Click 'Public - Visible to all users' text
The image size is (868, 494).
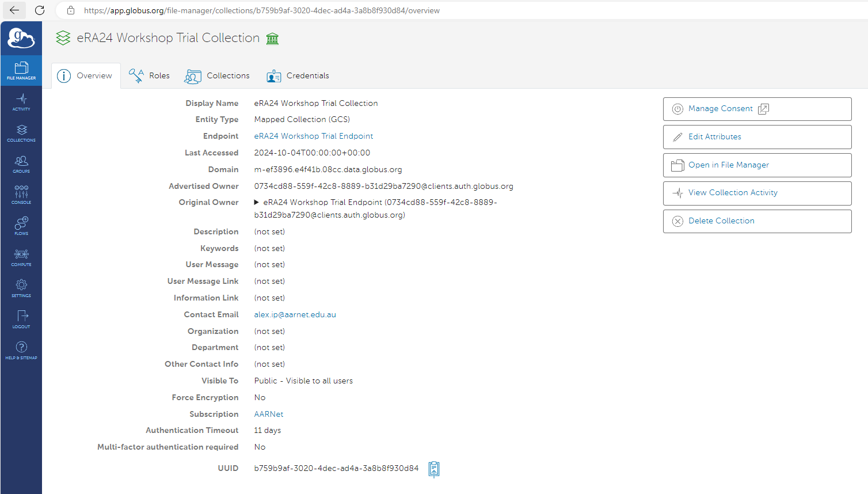(x=303, y=381)
